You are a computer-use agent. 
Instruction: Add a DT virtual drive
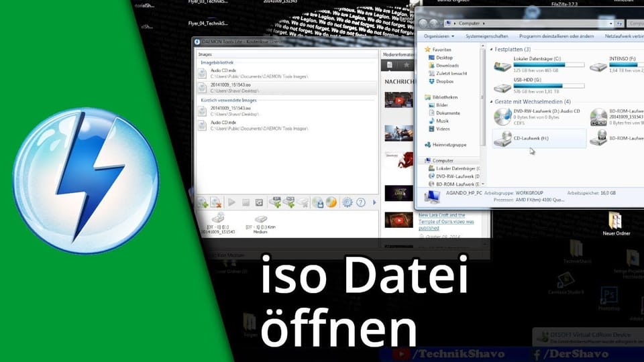point(275,202)
